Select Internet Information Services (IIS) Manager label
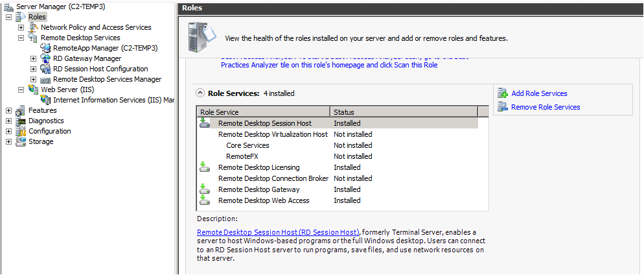The width and height of the screenshot is (644, 275). (114, 100)
